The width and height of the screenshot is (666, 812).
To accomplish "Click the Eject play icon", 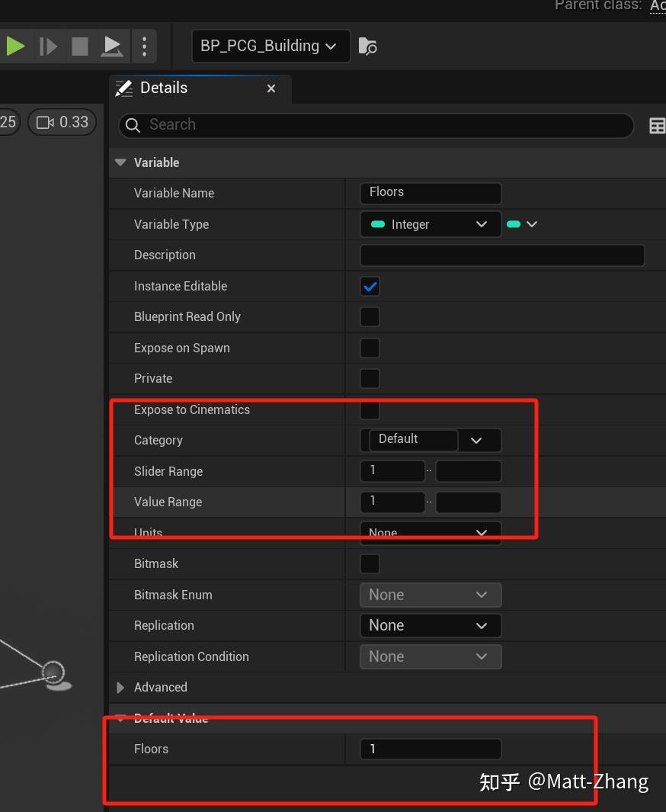I will pyautogui.click(x=112, y=47).
